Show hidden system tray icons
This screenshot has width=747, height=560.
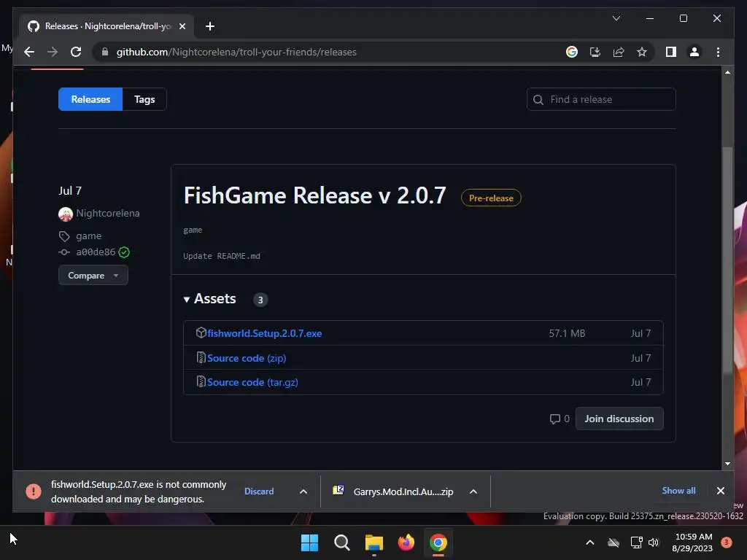(589, 542)
